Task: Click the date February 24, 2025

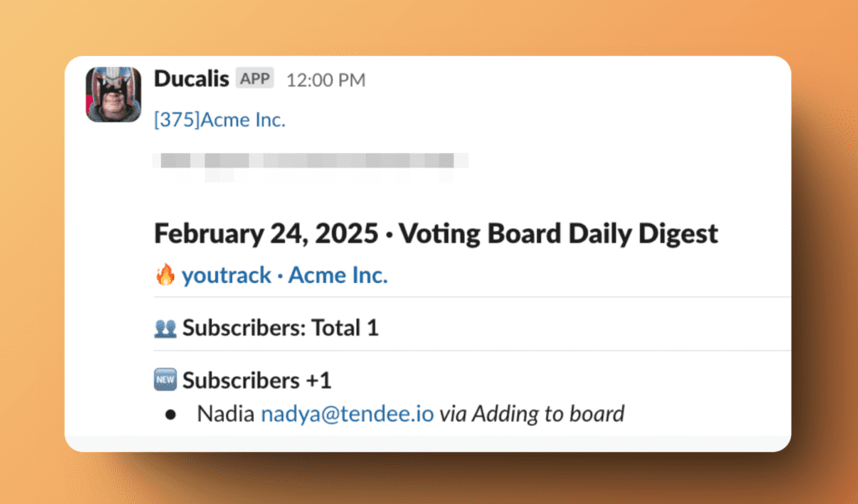Action: click(x=266, y=233)
